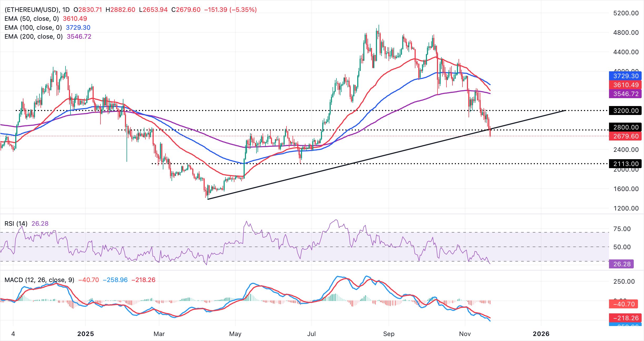The image size is (644, 341).
Task: Select the 2679.60 current price tag
Action: point(626,136)
